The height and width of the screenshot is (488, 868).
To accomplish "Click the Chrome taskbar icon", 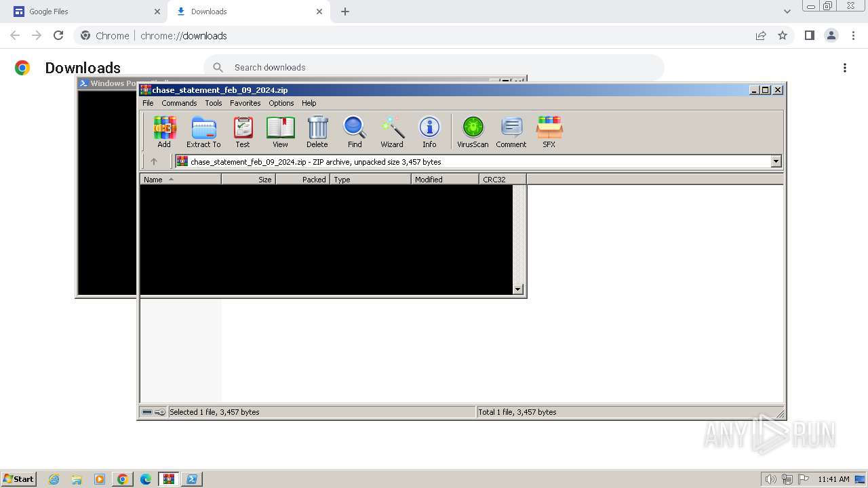I will (x=123, y=479).
